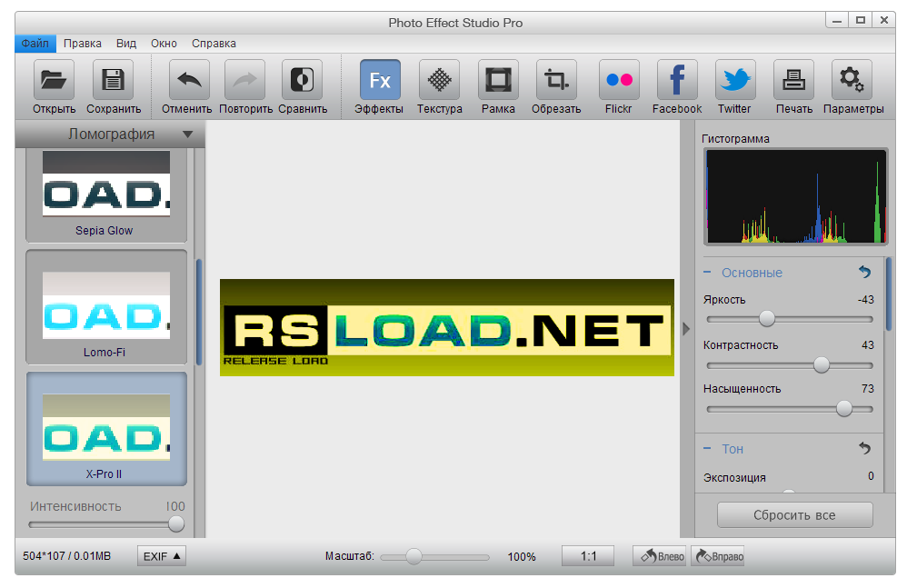
Task: Click the RSLOAD.NET image on canvas
Action: click(x=446, y=328)
